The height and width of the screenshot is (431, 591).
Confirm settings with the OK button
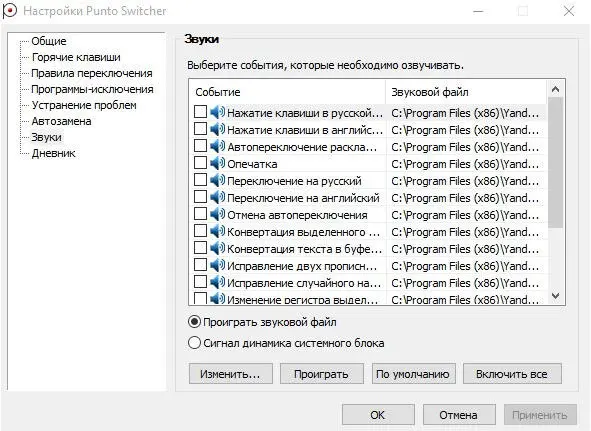coord(378,415)
